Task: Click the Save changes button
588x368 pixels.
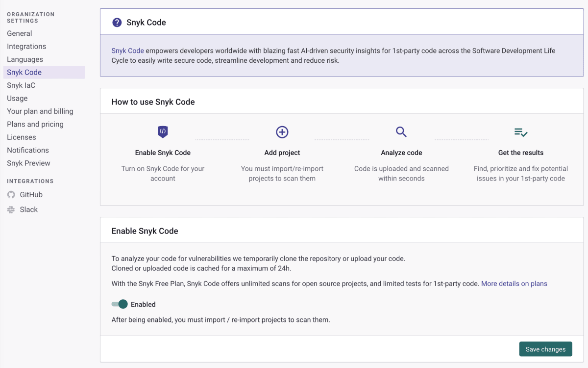Action: (x=545, y=349)
